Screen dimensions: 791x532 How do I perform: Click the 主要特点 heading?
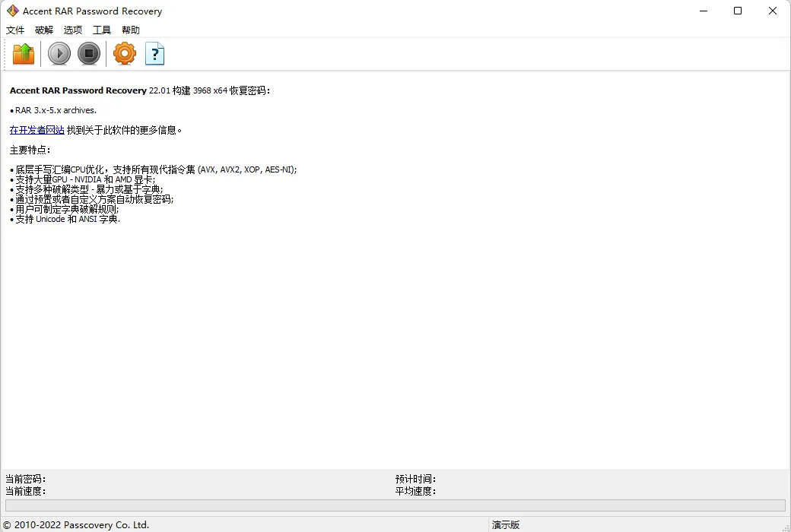(30, 150)
